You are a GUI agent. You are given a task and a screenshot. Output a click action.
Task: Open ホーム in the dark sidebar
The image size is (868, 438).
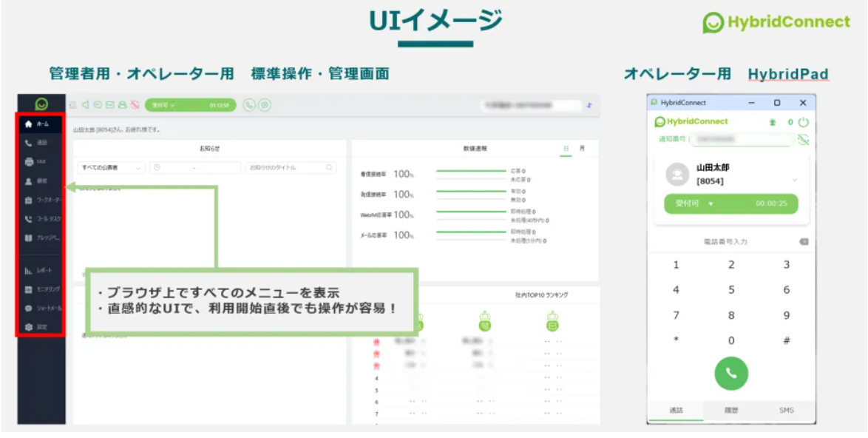(x=41, y=124)
